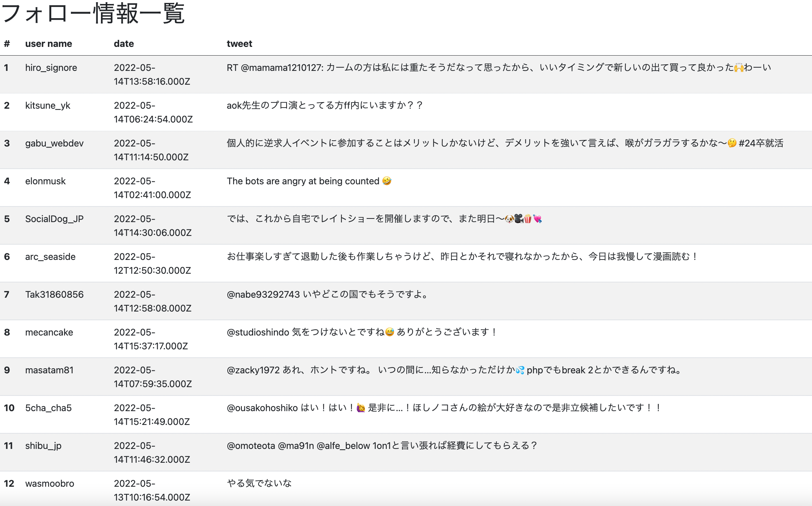Click username kitsune_yk in the table
Viewport: 812px width, 506px height.
coord(48,105)
